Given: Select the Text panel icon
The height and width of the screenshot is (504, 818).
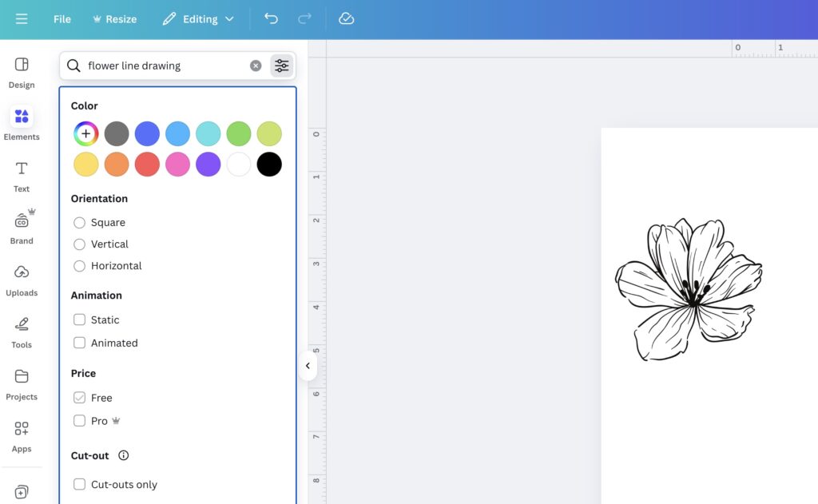Looking at the screenshot, I should [22, 174].
